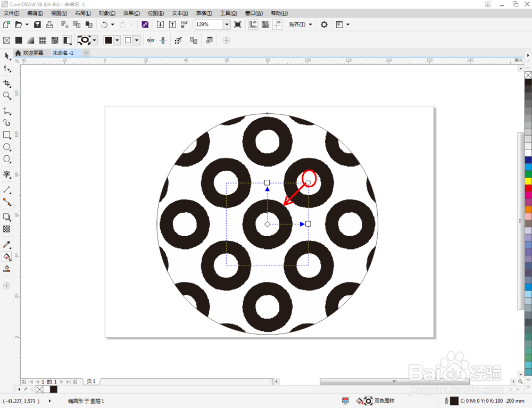Click the New document icon

pos(6,24)
